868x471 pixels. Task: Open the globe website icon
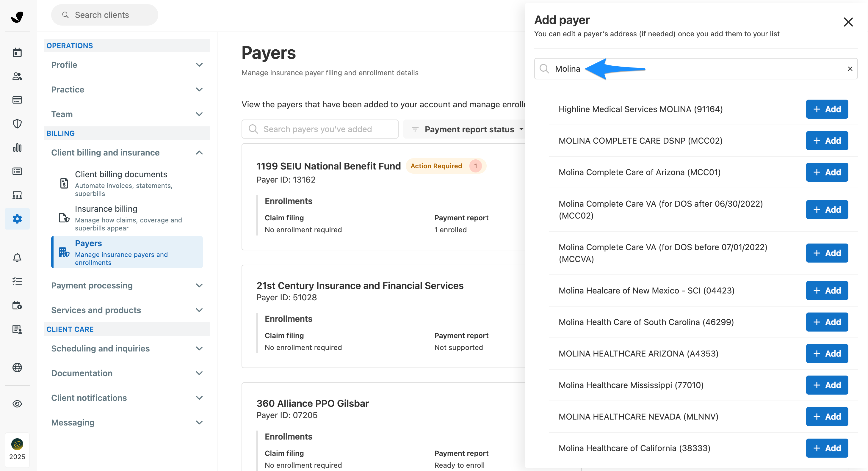pos(17,368)
